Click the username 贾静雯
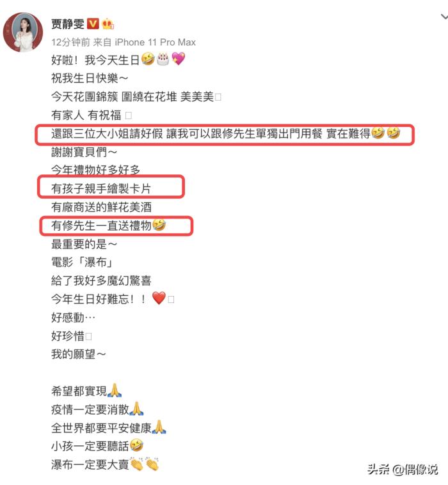This screenshot has width=448, height=485. 68,24
